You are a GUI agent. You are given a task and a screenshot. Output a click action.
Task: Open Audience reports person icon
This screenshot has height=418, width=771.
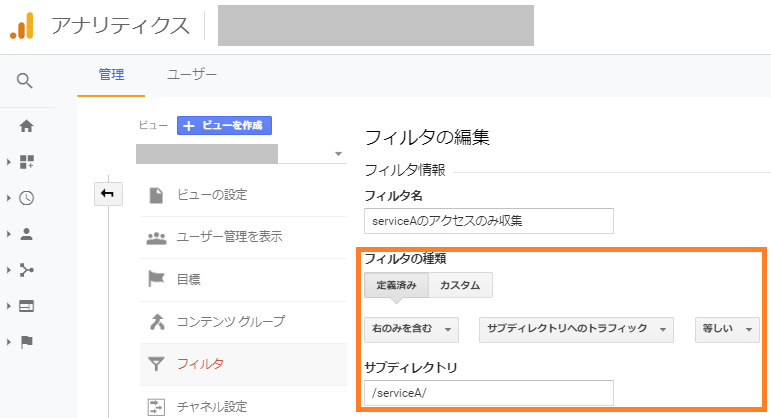27,234
